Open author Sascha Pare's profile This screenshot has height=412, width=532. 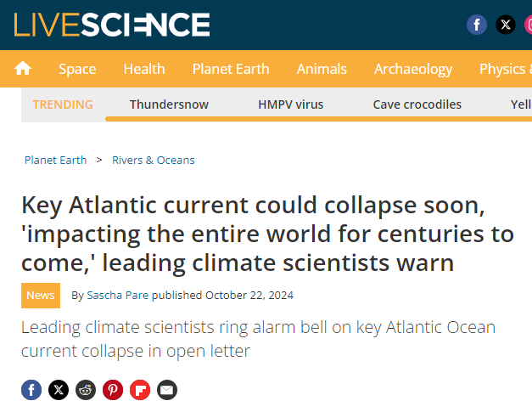click(118, 295)
